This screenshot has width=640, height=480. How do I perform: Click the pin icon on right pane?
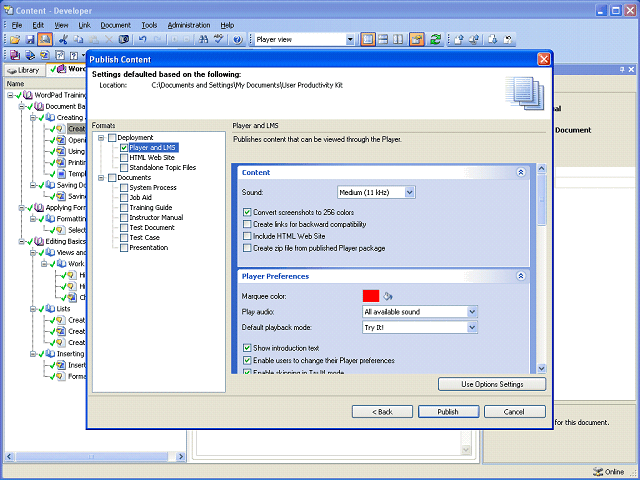[622, 70]
